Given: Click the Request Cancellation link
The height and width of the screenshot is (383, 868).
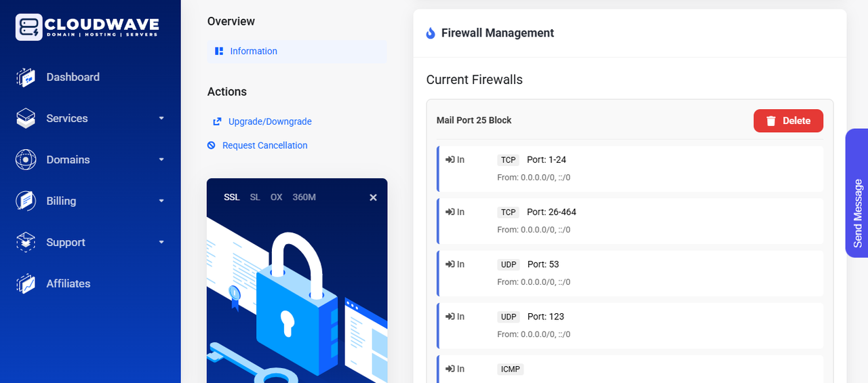Looking at the screenshot, I should pos(264,145).
